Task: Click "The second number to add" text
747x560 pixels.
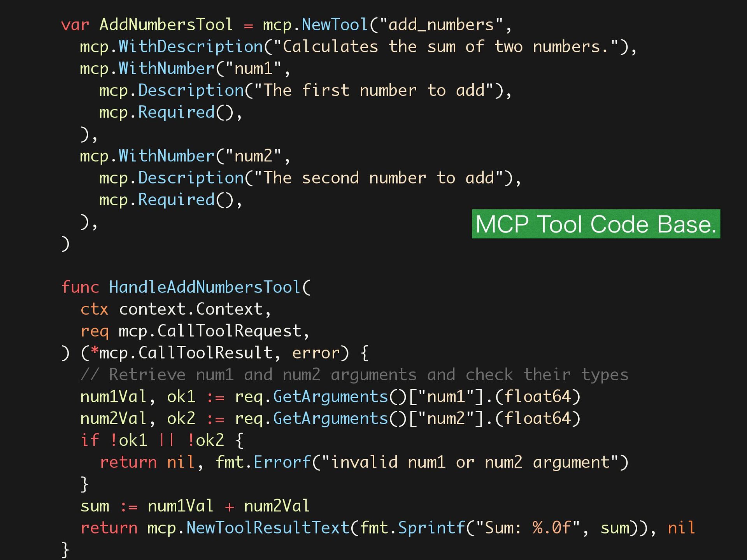Action: [x=378, y=178]
